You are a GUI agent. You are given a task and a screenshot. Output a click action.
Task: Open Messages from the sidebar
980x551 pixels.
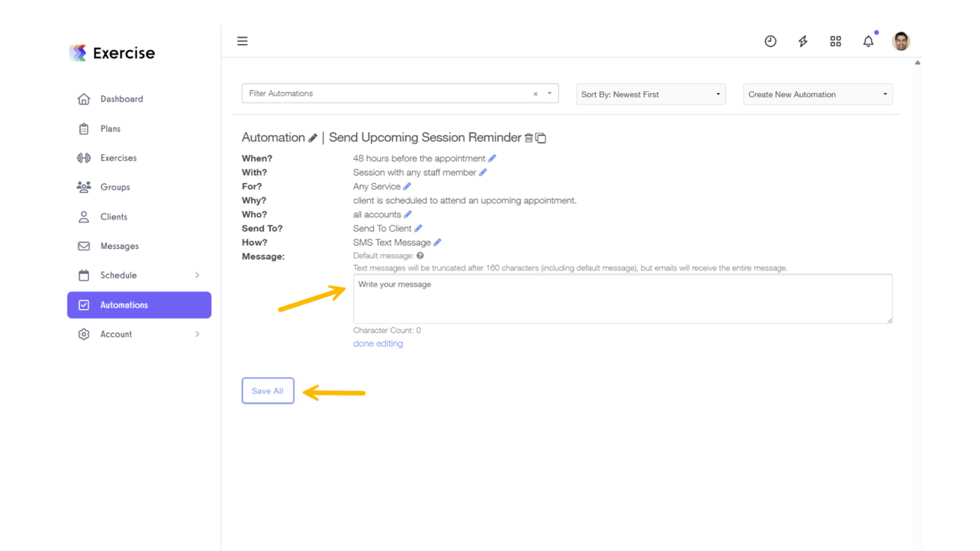point(119,246)
